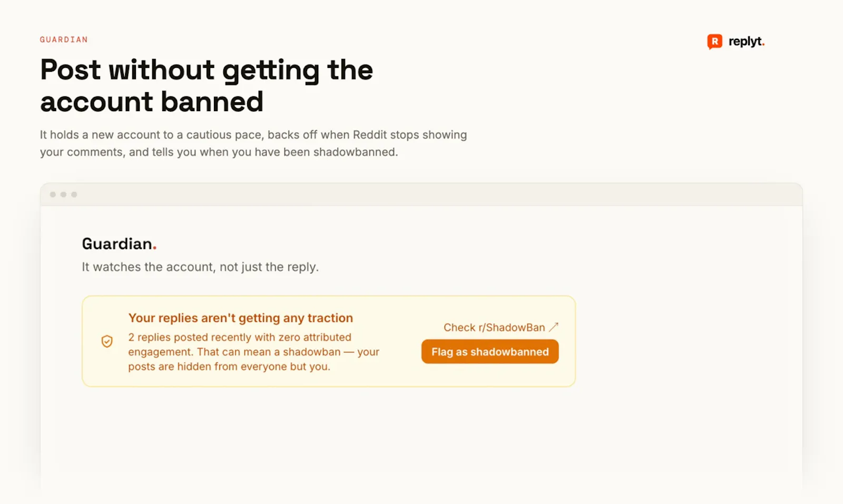Click the description paragraph about shadowbanned accounts
Screen dimensions: 843x504
coord(253,143)
